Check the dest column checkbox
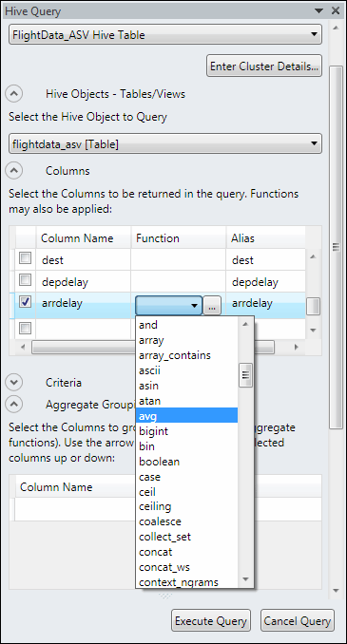 pyautogui.click(x=26, y=258)
